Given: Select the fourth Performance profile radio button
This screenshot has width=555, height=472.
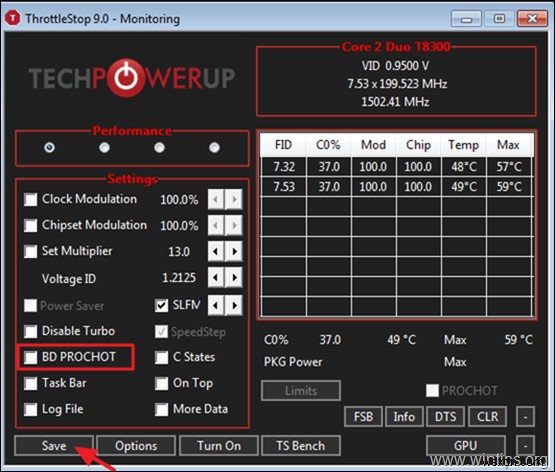Looking at the screenshot, I should [x=214, y=147].
